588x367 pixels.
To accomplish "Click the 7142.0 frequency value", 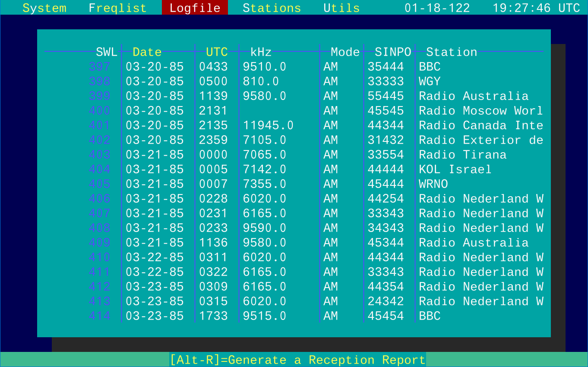I will [265, 169].
